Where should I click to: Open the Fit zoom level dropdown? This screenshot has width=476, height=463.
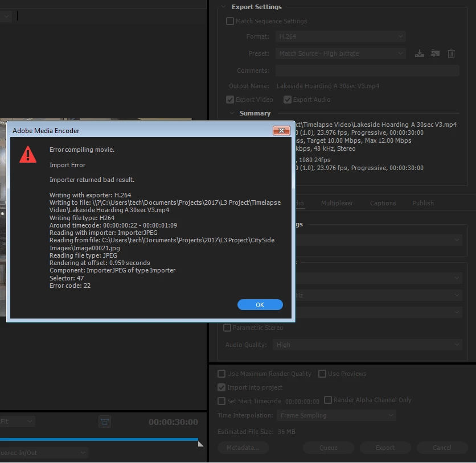(x=17, y=421)
